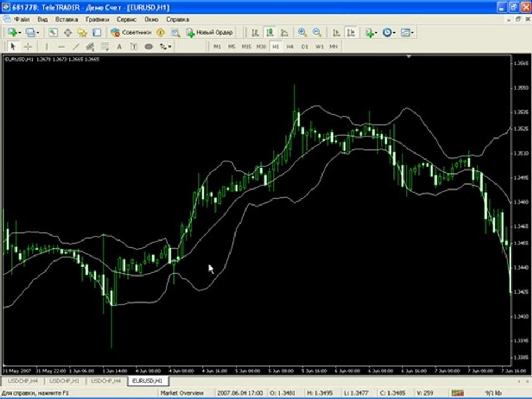This screenshot has height=399, width=532.
Task: Toggle chart auto scroll
Action: pyautogui.click(x=336, y=33)
